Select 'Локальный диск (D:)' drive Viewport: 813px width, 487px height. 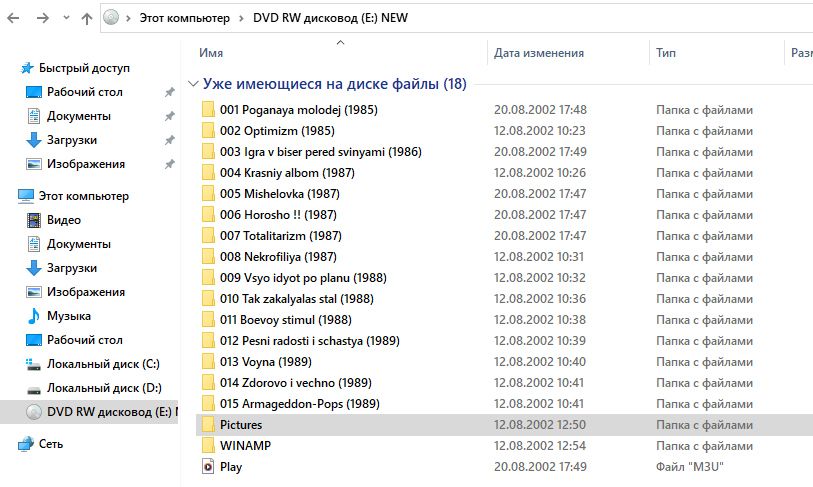pos(104,388)
